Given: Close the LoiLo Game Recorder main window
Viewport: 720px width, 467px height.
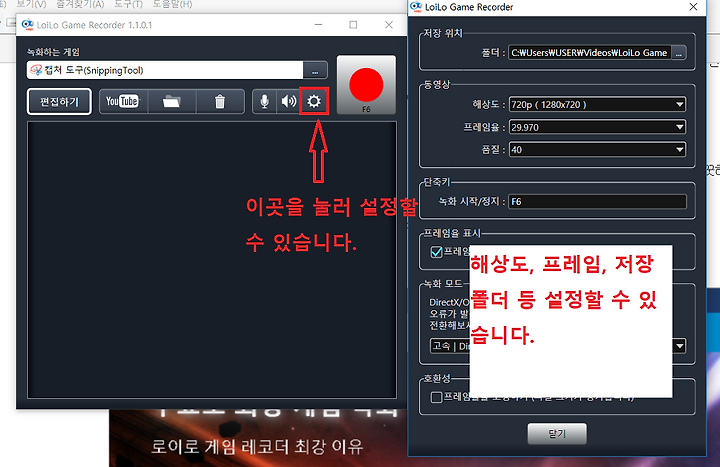Looking at the screenshot, I should (x=389, y=25).
